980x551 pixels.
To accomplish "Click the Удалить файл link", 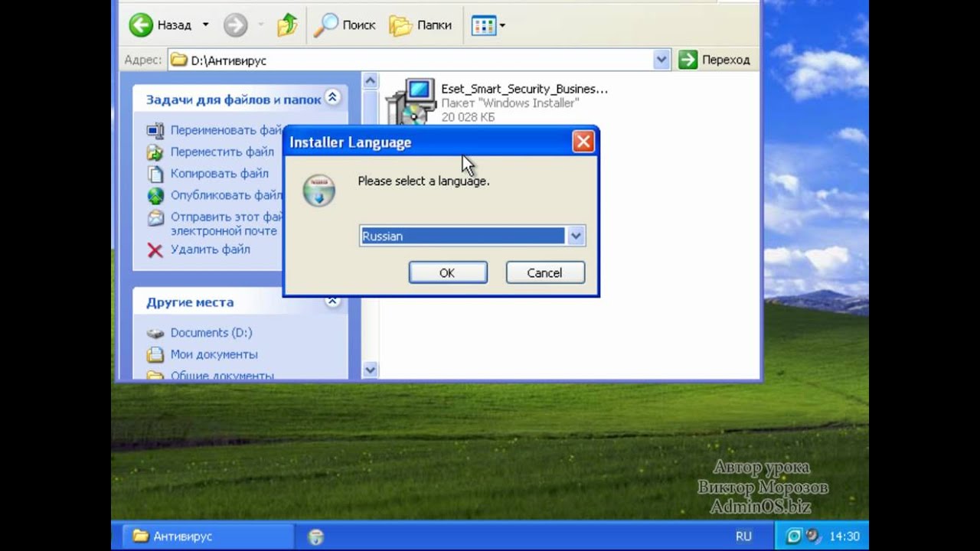I will [211, 249].
